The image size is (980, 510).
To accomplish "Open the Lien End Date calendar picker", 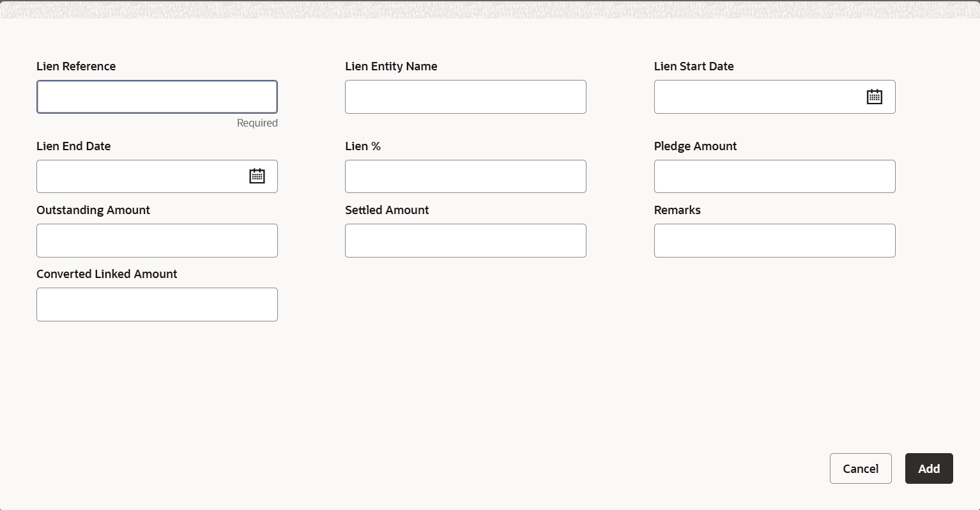I will [257, 176].
